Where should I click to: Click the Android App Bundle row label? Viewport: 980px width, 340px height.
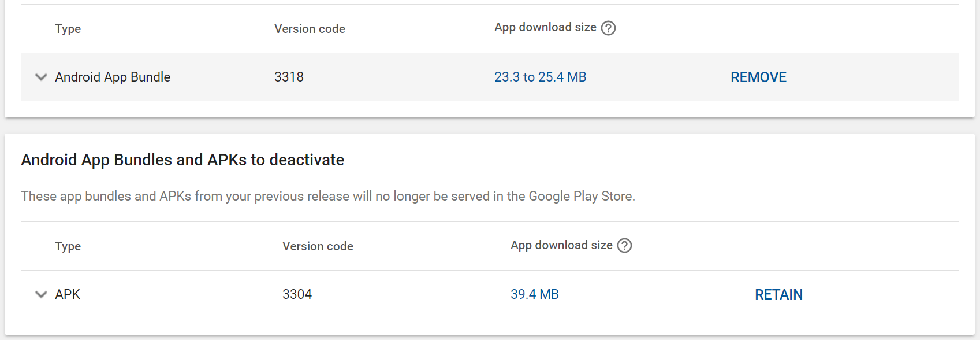point(113,77)
